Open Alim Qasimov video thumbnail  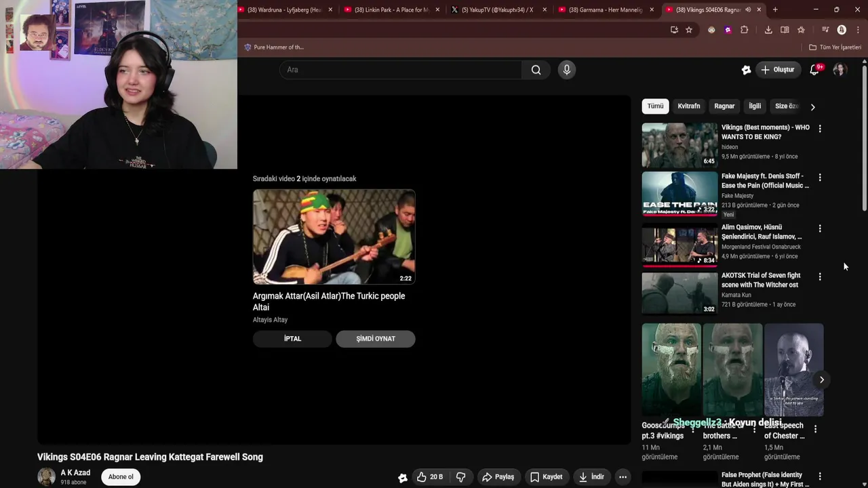coord(679,245)
